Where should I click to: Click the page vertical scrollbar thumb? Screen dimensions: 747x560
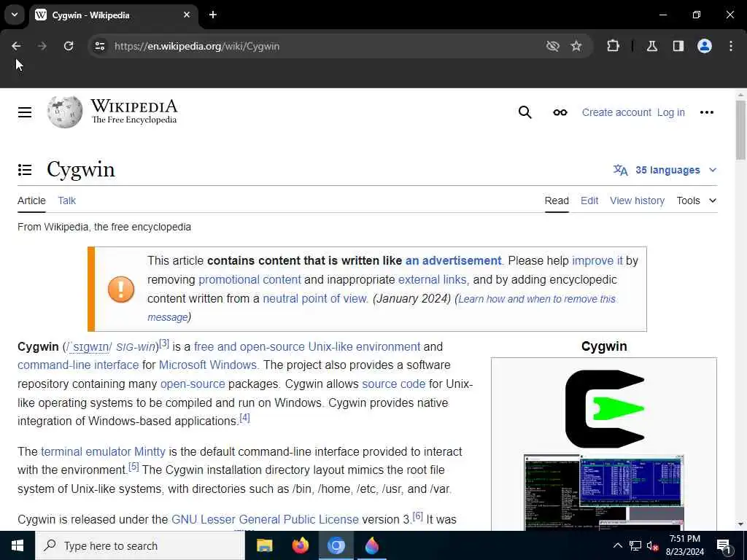740,130
